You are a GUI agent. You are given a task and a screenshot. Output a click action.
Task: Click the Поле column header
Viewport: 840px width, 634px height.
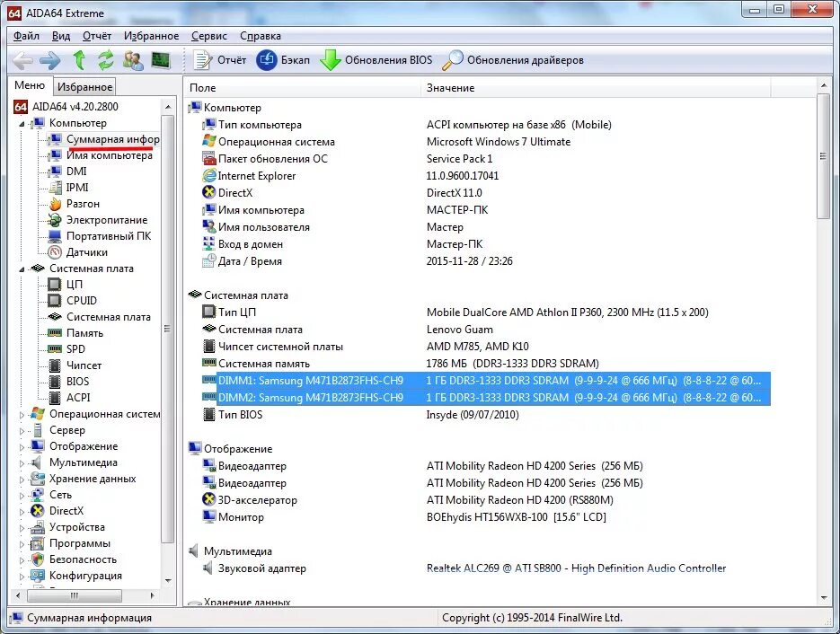tap(303, 88)
